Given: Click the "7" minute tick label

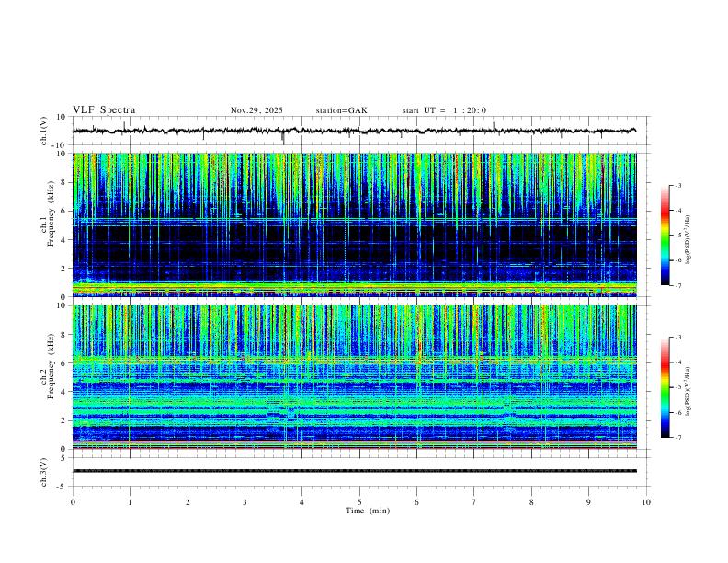Looking at the screenshot, I should pos(474,502).
